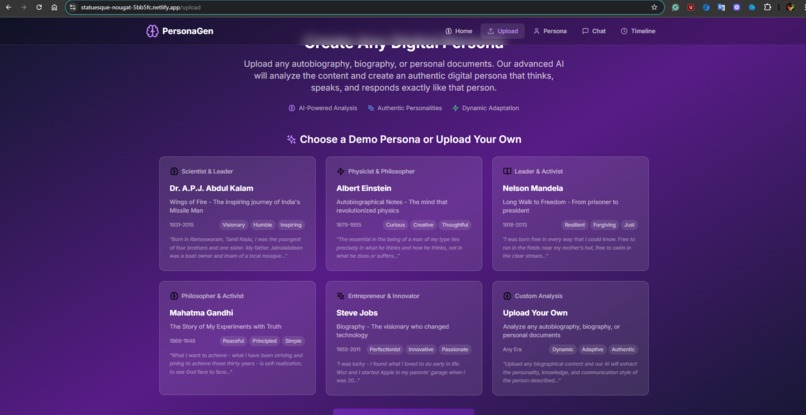Choose the Steve Jobs persona card

coord(404,338)
